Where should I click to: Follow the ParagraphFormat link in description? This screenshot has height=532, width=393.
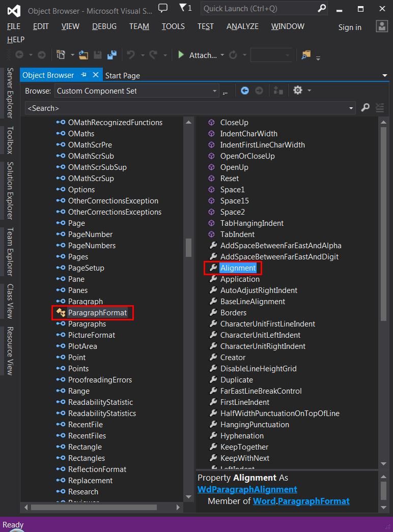pyautogui.click(x=314, y=501)
